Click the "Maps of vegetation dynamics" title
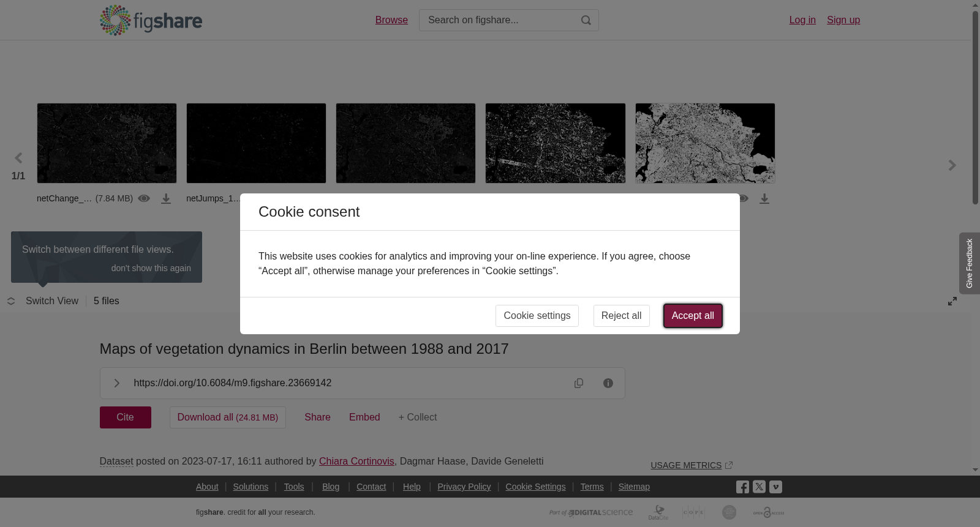Viewport: 980px width, 527px height. coord(304,349)
